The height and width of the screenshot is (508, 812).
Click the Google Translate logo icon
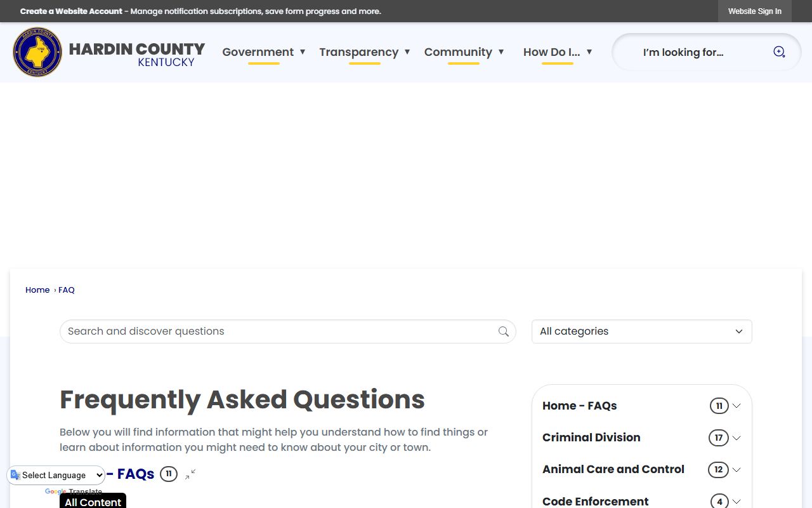tap(15, 475)
